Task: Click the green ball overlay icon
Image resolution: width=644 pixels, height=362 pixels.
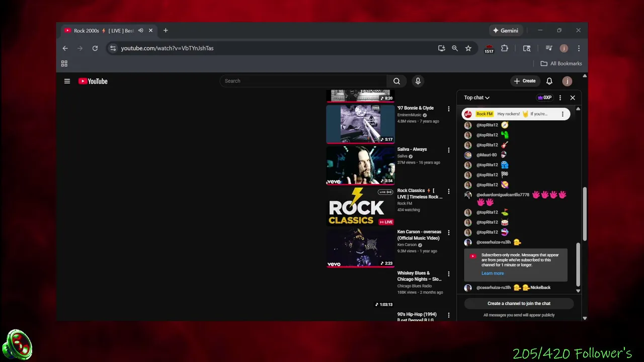Action: click(18, 345)
